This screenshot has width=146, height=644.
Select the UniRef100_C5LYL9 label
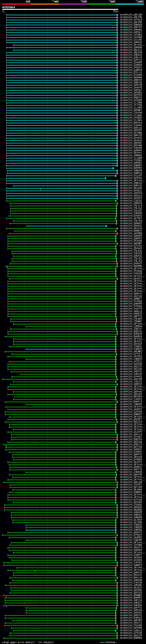pos(131,206)
